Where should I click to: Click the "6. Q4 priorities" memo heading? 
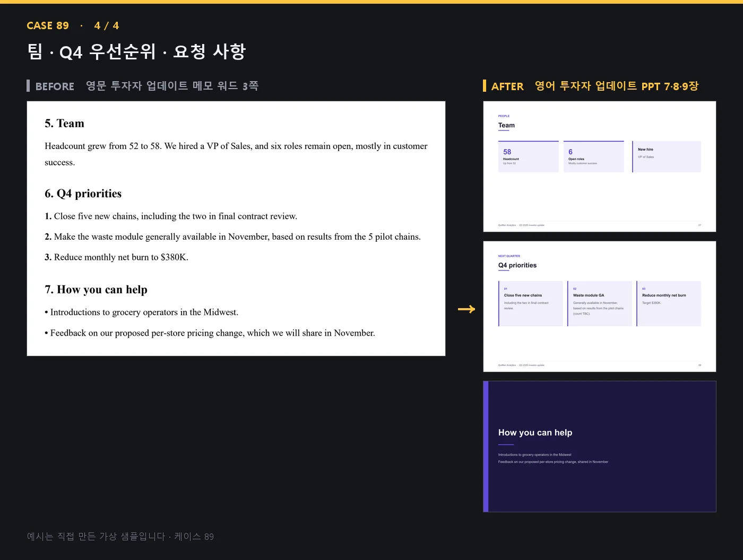click(x=83, y=194)
